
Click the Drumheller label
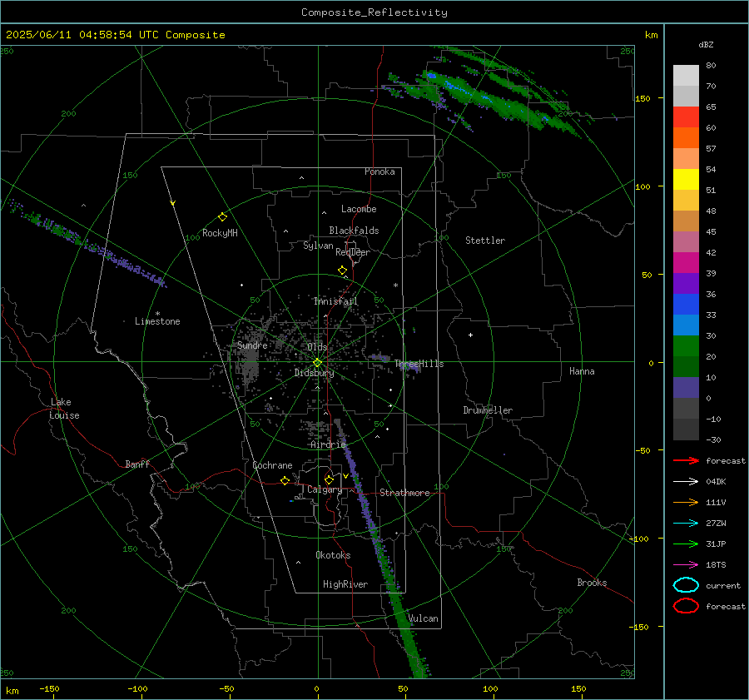click(488, 410)
